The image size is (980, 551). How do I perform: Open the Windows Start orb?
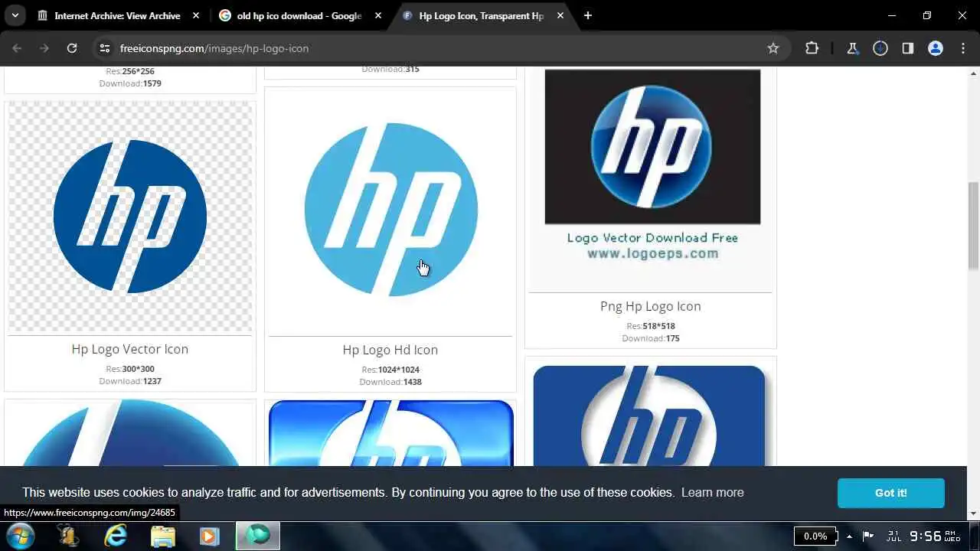point(20,536)
